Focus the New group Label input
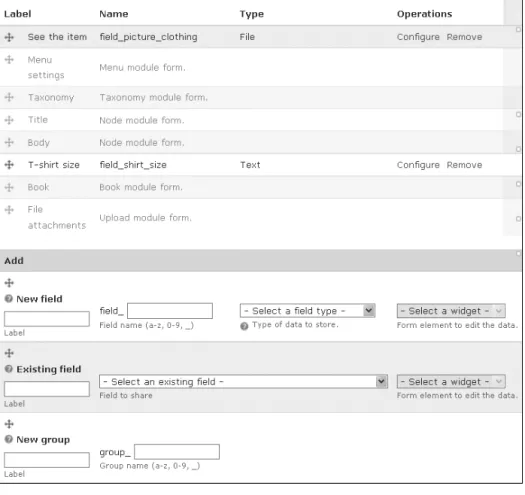This screenshot has height=495, width=525. (x=47, y=460)
